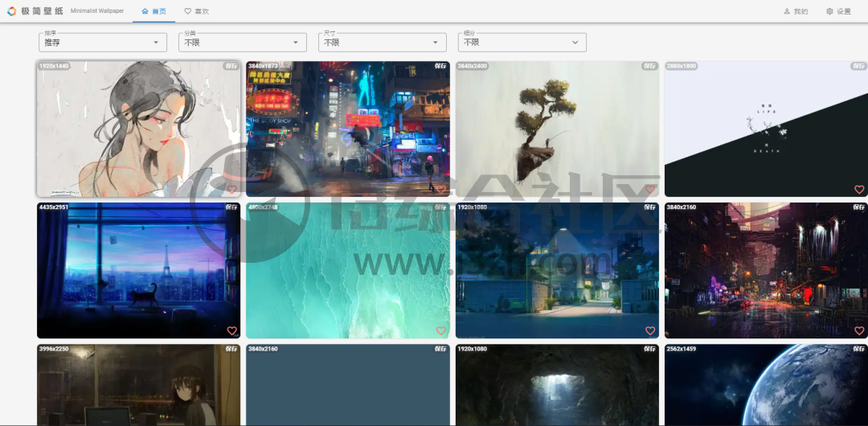
Task: Click the 3840x2400 resolution label
Action: point(473,66)
